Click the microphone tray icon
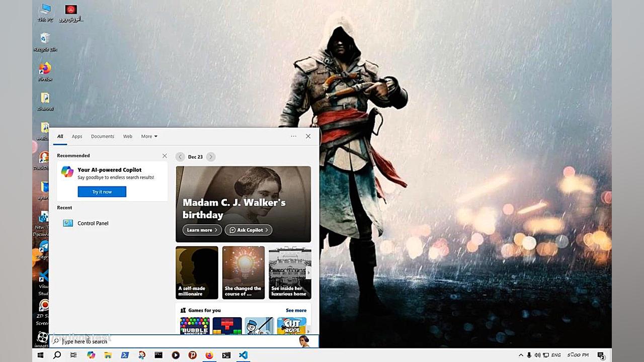This screenshot has height=362, width=644. pyautogui.click(x=529, y=355)
